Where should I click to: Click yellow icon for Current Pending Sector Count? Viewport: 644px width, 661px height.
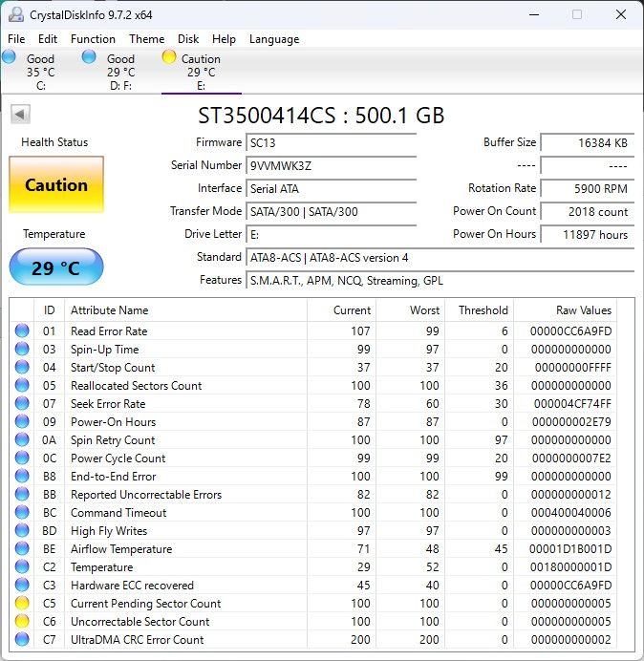click(x=22, y=603)
